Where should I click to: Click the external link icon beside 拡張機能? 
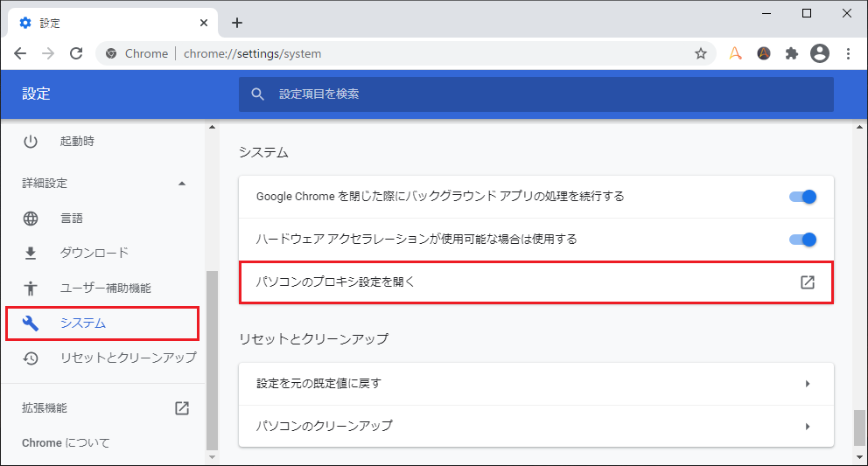(x=182, y=408)
